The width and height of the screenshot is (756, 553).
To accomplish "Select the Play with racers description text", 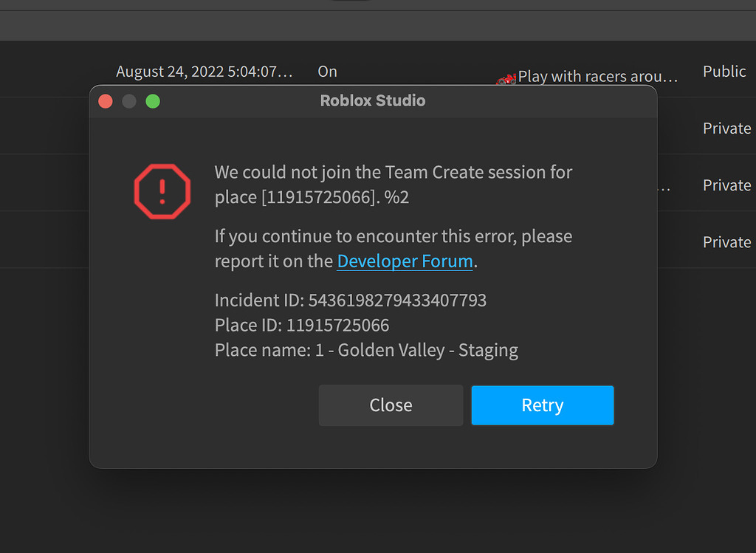I will (598, 76).
